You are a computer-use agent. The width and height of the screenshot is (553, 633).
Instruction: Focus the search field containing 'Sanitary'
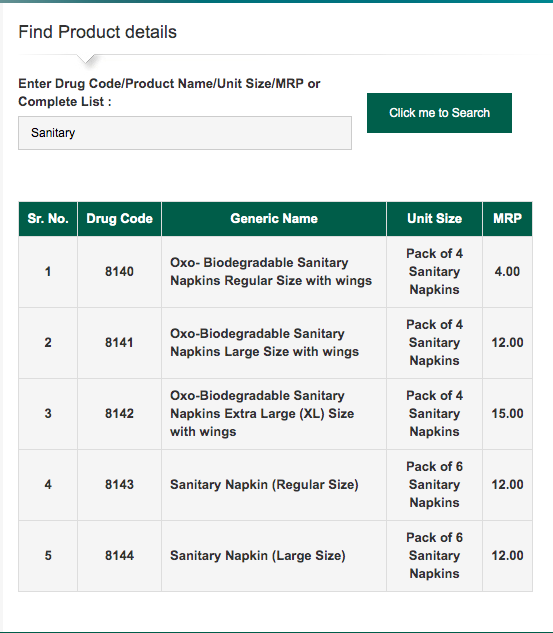[x=185, y=133]
